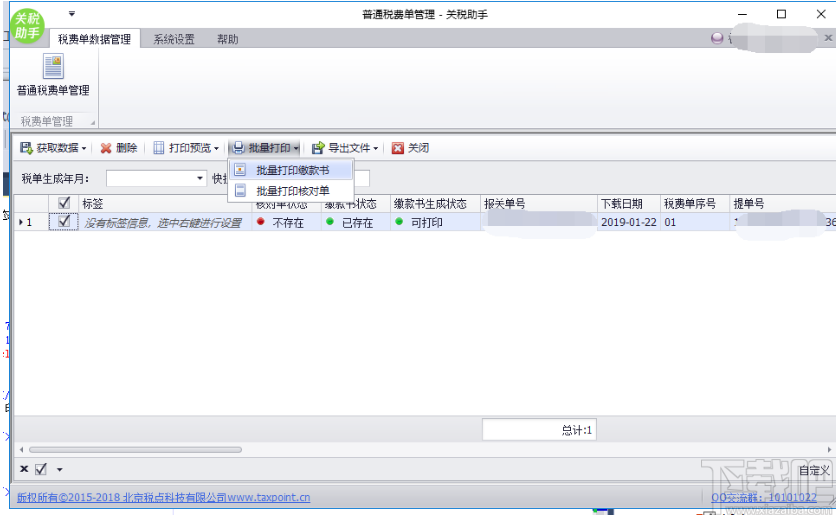Clear the filter with bottom X button
836x515 pixels.
(x=24, y=469)
